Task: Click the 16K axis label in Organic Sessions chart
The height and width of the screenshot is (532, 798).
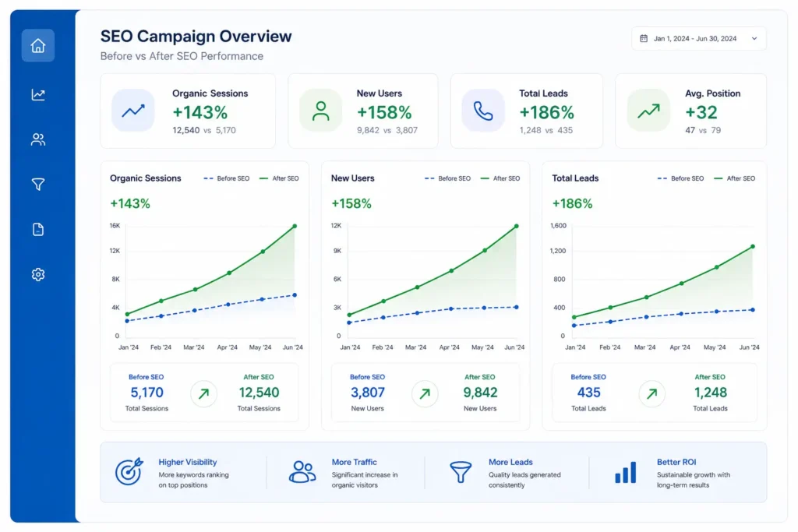Action: pyautogui.click(x=115, y=225)
